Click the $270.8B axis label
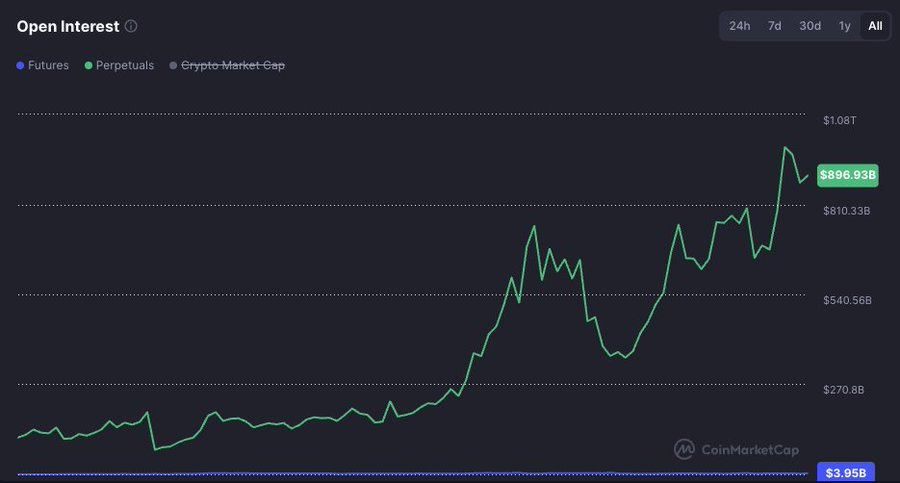 click(x=844, y=390)
